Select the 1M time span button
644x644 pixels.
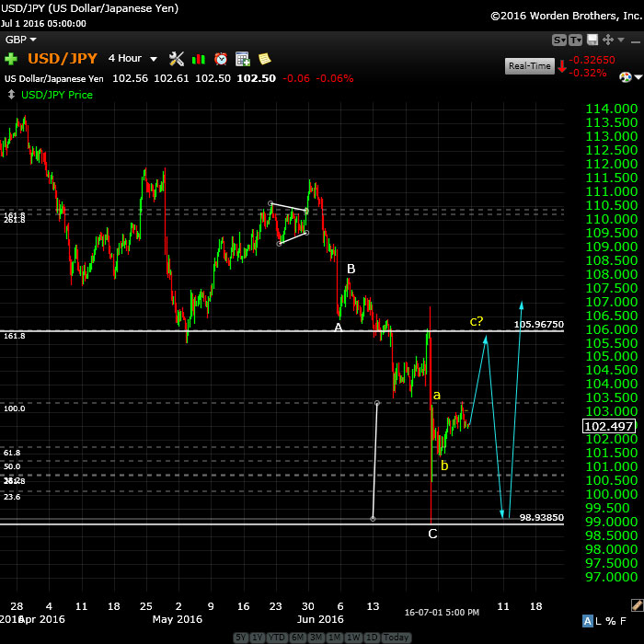click(x=334, y=637)
